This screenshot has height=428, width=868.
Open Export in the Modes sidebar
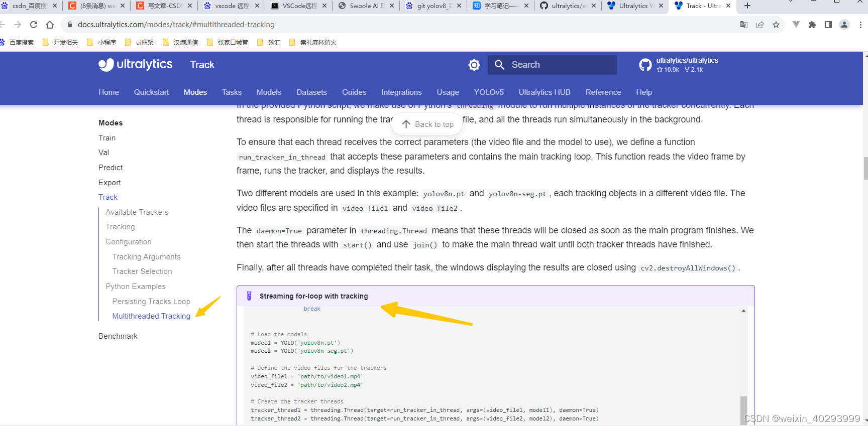[110, 183]
